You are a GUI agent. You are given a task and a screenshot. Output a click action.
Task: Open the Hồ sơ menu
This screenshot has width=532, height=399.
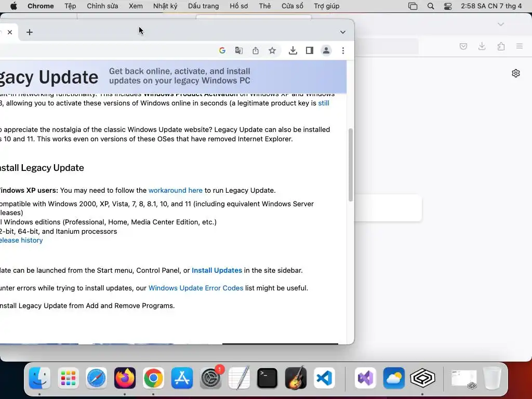pos(239,6)
